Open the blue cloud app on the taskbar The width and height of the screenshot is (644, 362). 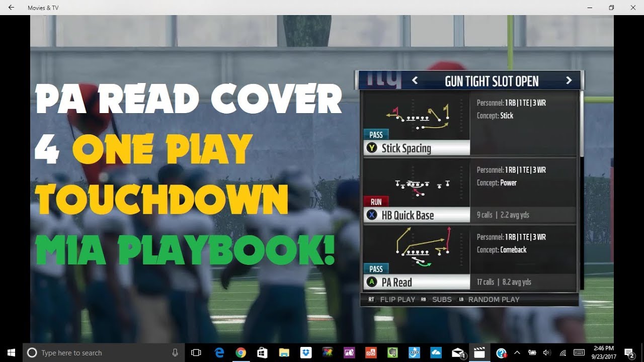[436, 352]
